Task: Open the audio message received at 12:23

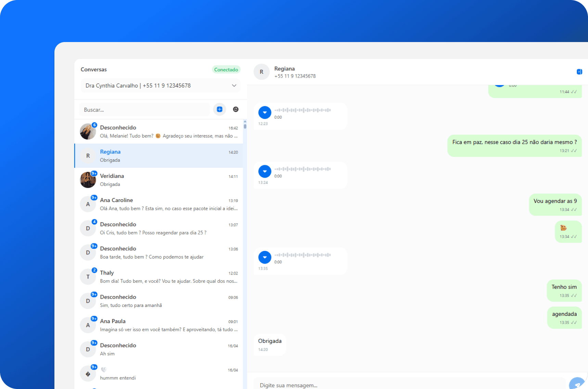Action: [265, 112]
